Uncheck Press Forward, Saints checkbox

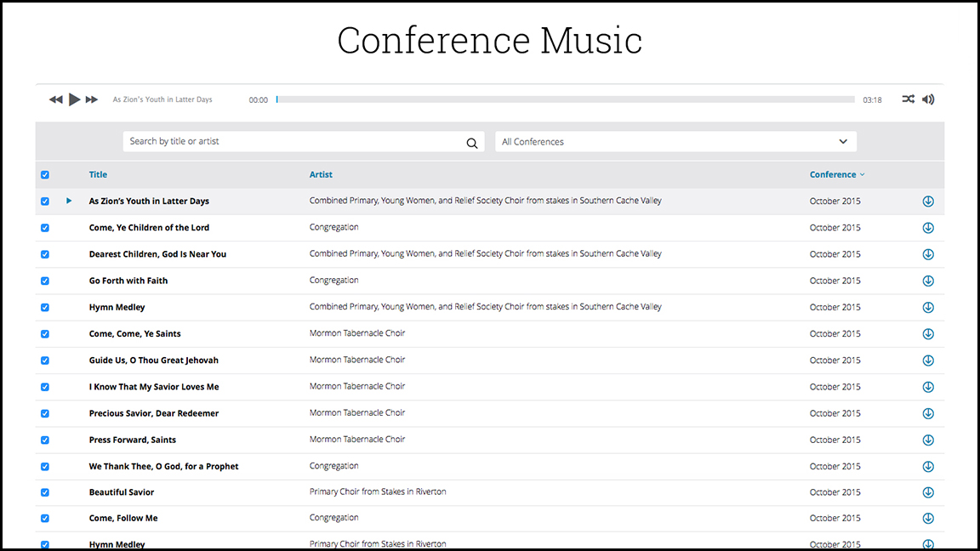coord(45,440)
